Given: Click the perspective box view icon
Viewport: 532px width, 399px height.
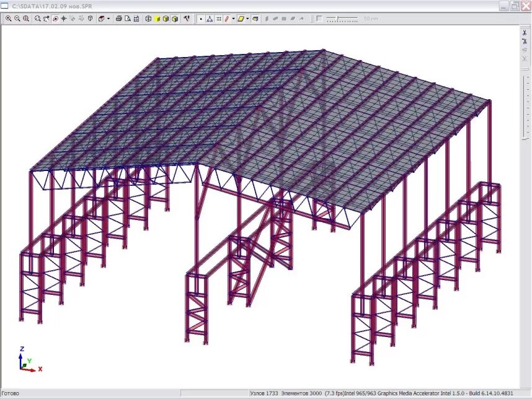Looking at the screenshot, I should (90, 19).
